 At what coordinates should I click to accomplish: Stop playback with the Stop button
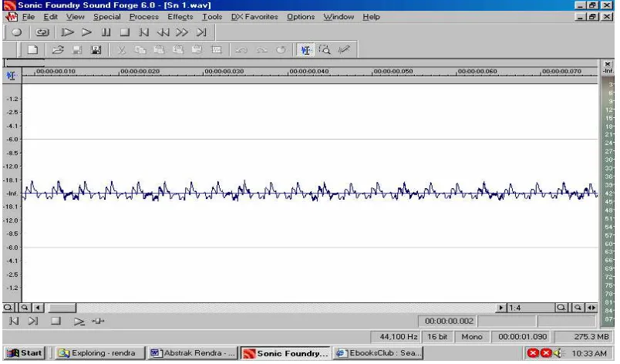pos(125,32)
